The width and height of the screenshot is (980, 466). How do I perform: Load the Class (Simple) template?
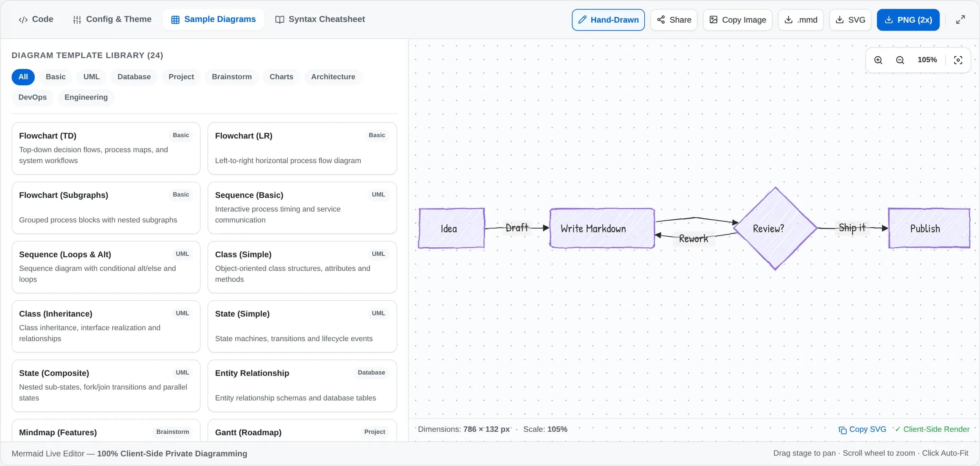tap(302, 267)
